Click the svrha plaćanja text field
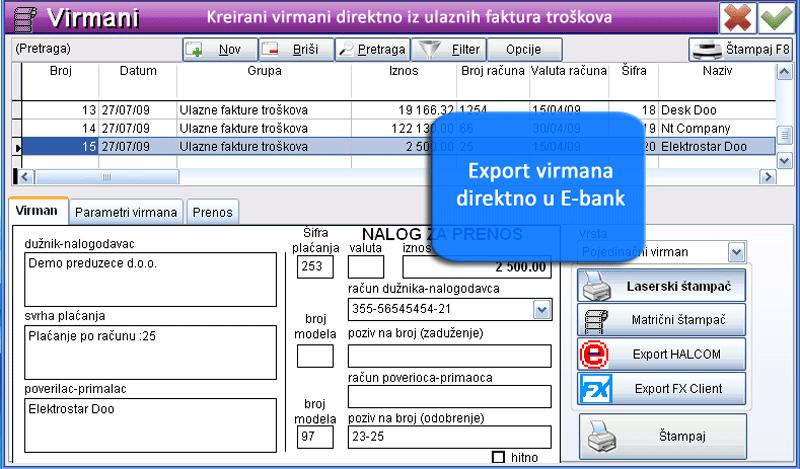 point(148,348)
